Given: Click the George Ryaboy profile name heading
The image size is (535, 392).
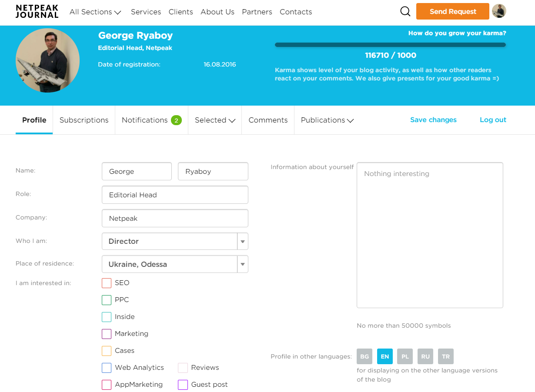Looking at the screenshot, I should pyautogui.click(x=135, y=36).
